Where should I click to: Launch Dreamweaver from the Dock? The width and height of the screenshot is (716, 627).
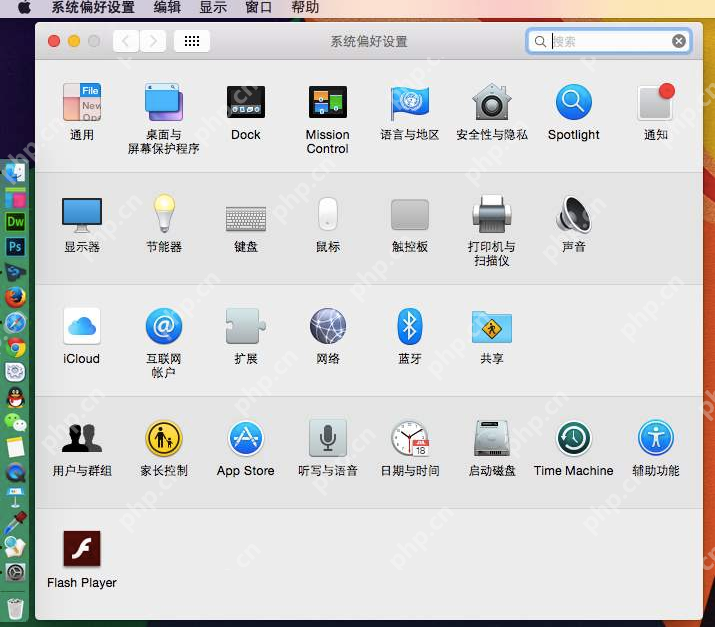coord(16,222)
